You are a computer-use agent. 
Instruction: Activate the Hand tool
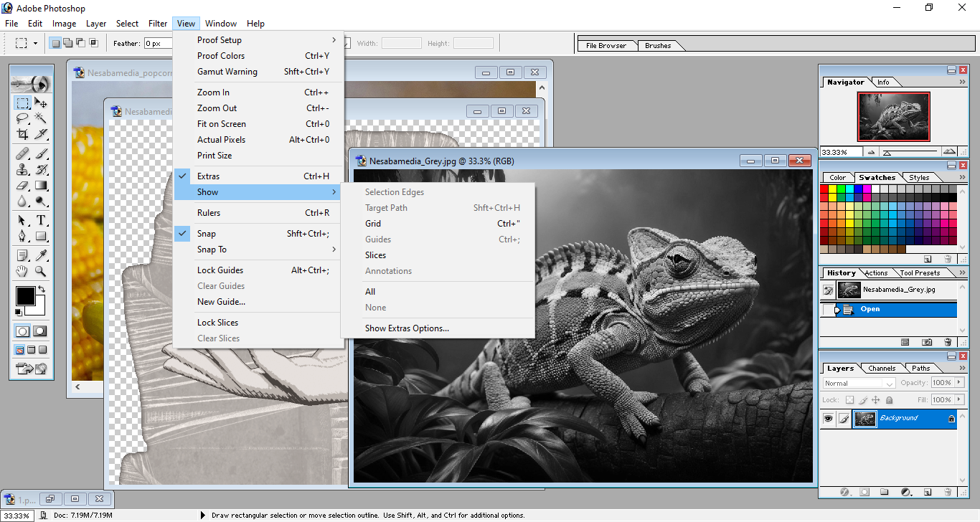(x=23, y=272)
